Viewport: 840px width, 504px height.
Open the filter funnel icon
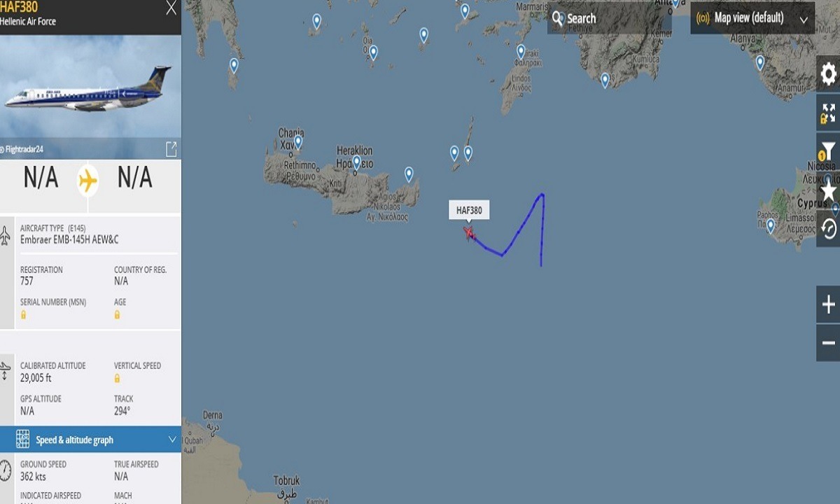(828, 150)
